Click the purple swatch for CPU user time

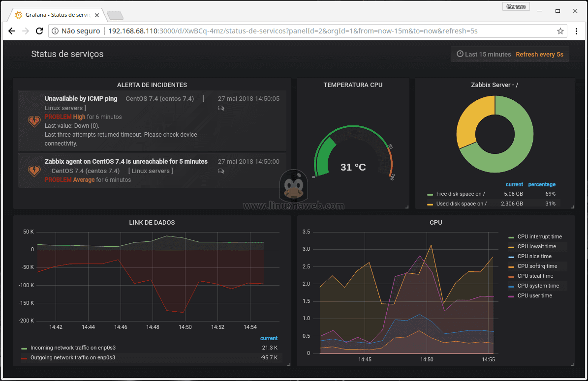pyautogui.click(x=511, y=296)
